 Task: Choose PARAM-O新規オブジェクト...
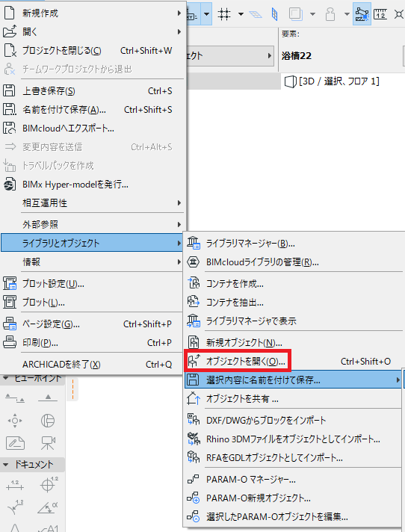point(294,498)
